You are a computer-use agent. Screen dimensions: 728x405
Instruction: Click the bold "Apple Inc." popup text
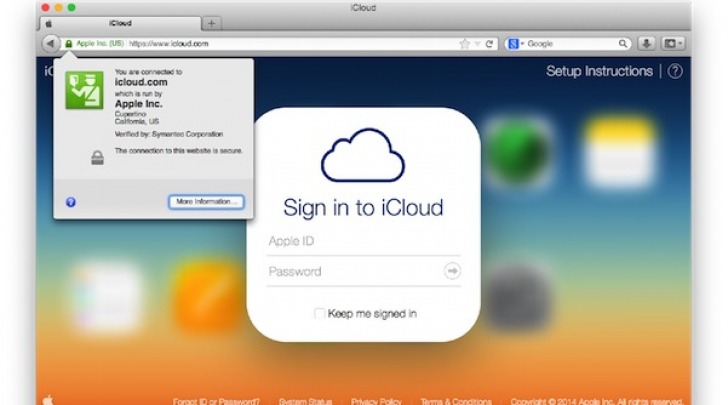[138, 104]
